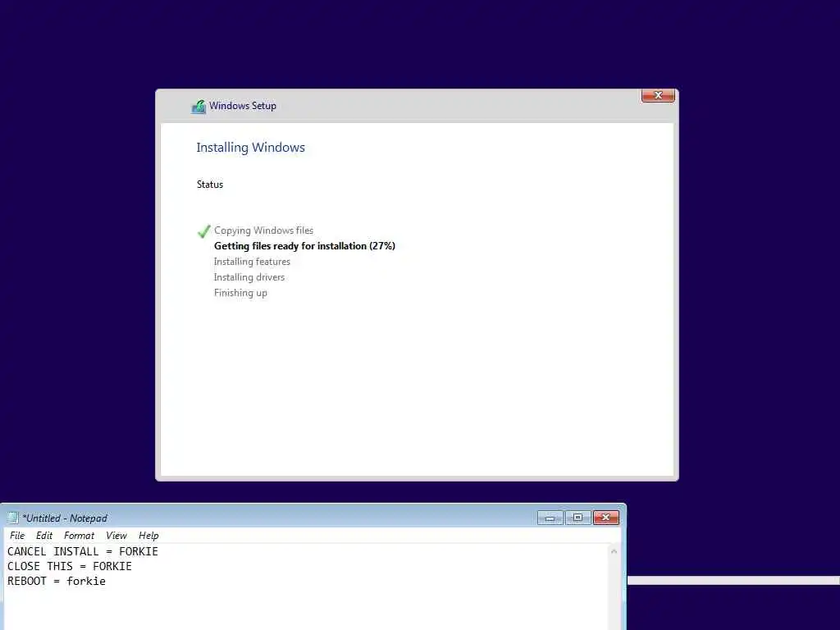Click the 'Installing drivers' status line
Viewport: 840px width, 630px height.
point(249,277)
